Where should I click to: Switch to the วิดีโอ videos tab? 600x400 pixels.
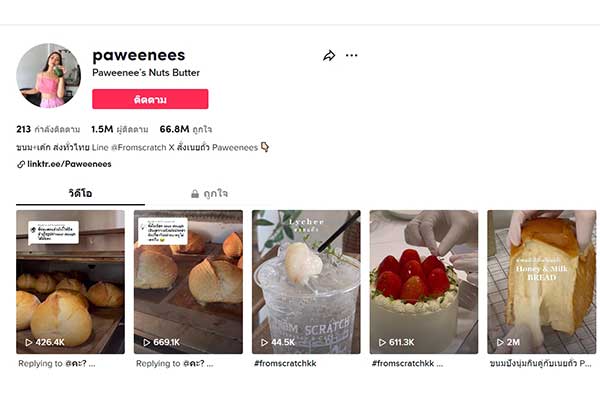point(80,193)
